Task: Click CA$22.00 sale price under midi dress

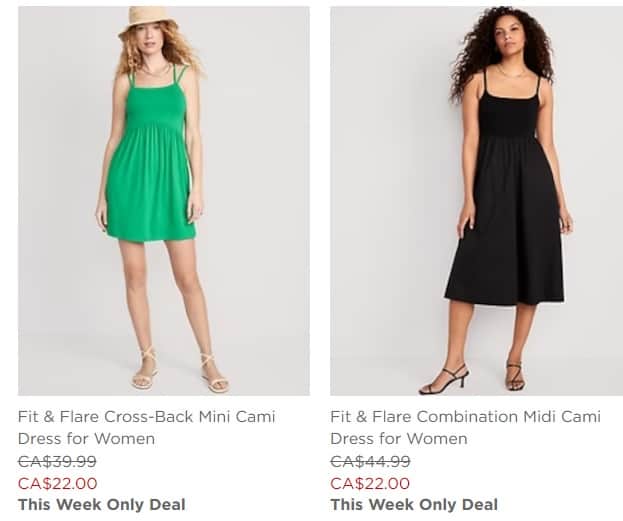Action: coord(370,483)
